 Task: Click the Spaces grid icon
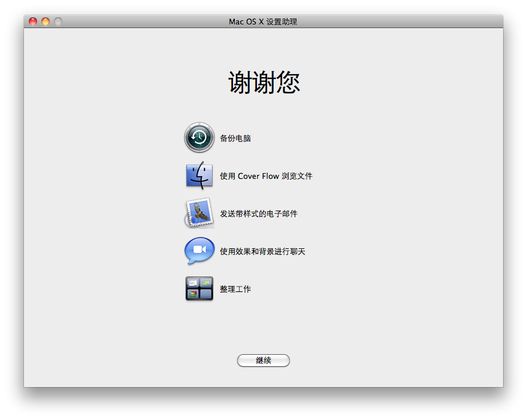pyautogui.click(x=199, y=288)
